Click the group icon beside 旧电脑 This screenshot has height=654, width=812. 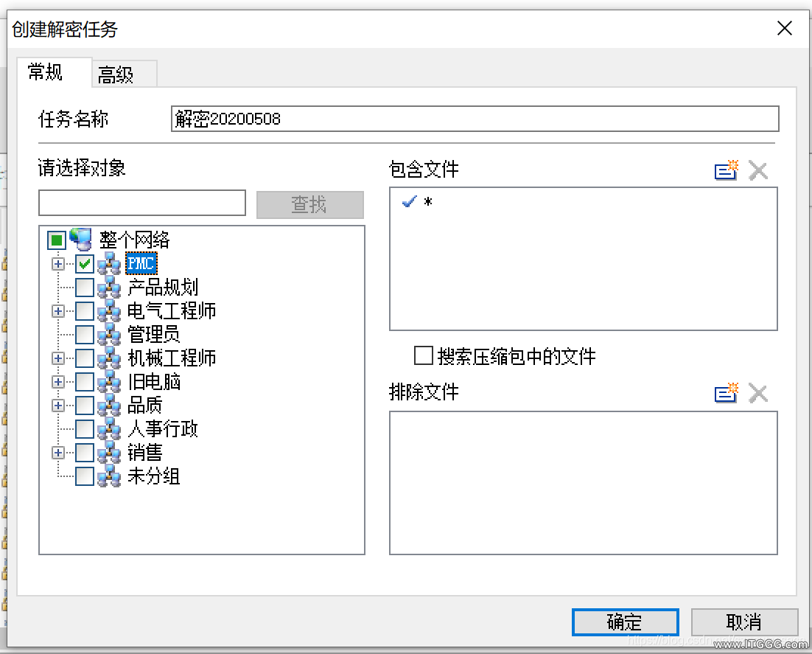point(109,382)
